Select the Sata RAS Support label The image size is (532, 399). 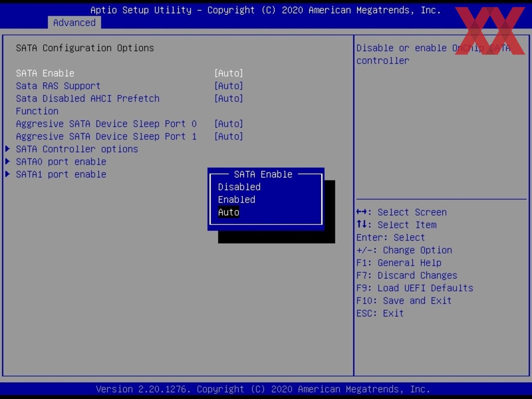coord(58,86)
